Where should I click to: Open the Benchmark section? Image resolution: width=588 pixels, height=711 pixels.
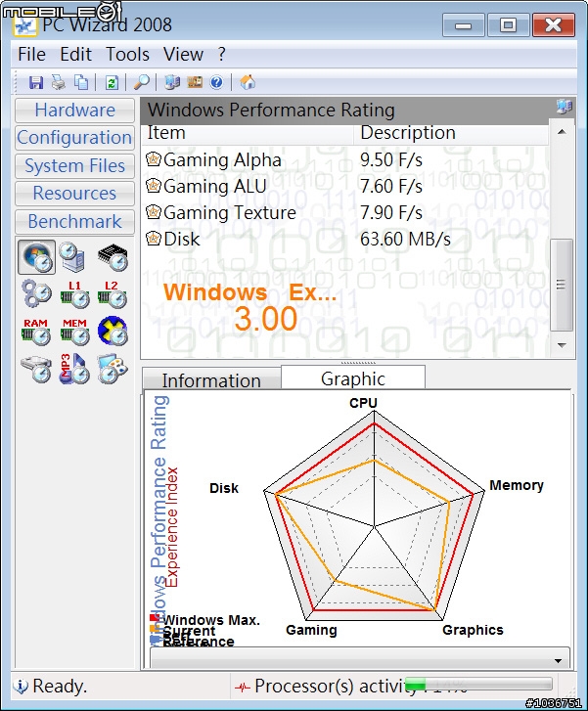coord(75,222)
